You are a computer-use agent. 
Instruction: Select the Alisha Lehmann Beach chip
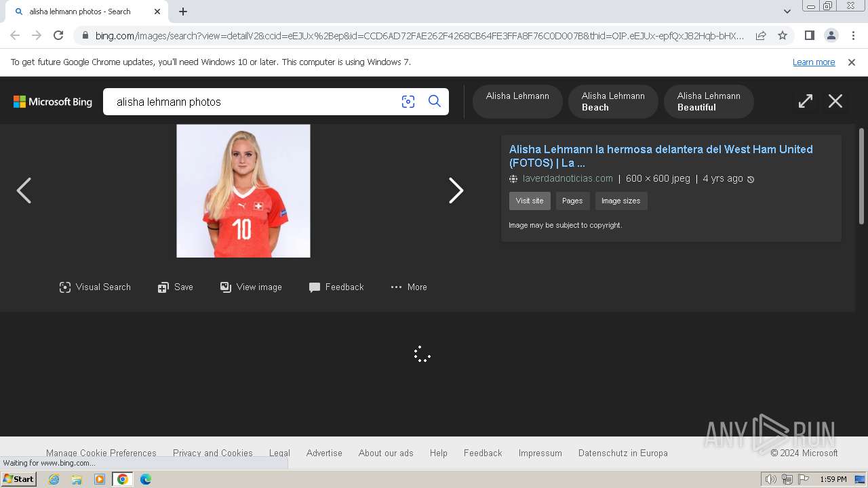coord(613,102)
